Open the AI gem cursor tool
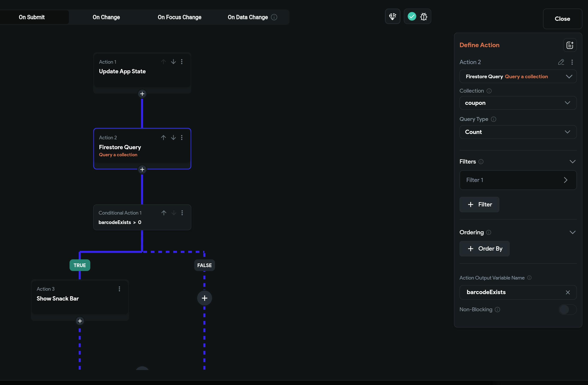 click(392, 17)
